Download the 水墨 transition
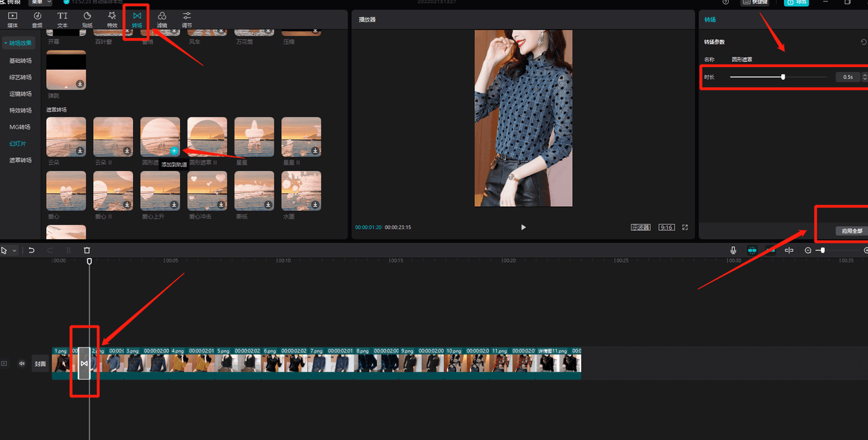This screenshot has height=440, width=868. coord(314,204)
